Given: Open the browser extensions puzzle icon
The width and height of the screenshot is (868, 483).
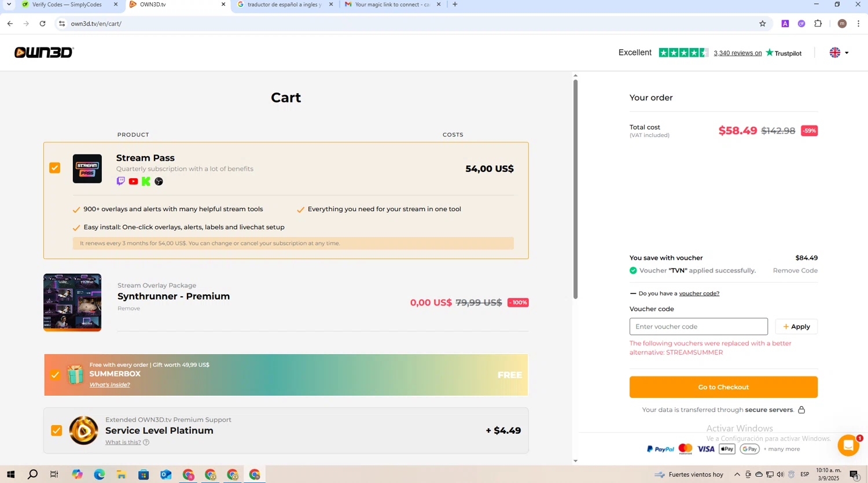Looking at the screenshot, I should (818, 24).
